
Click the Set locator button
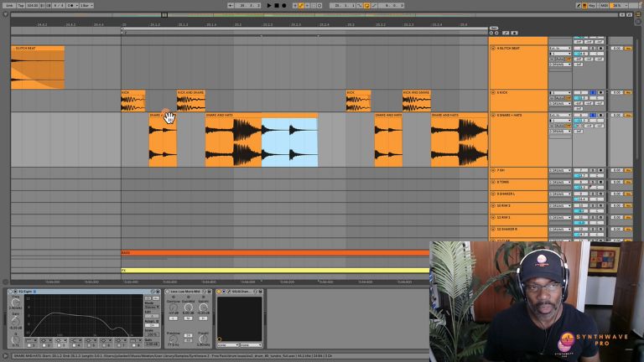493,28
